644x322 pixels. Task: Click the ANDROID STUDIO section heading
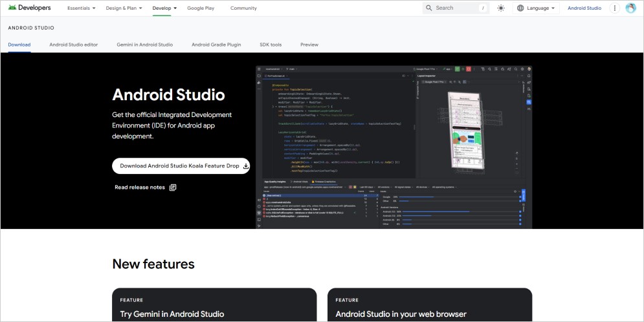(x=31, y=28)
